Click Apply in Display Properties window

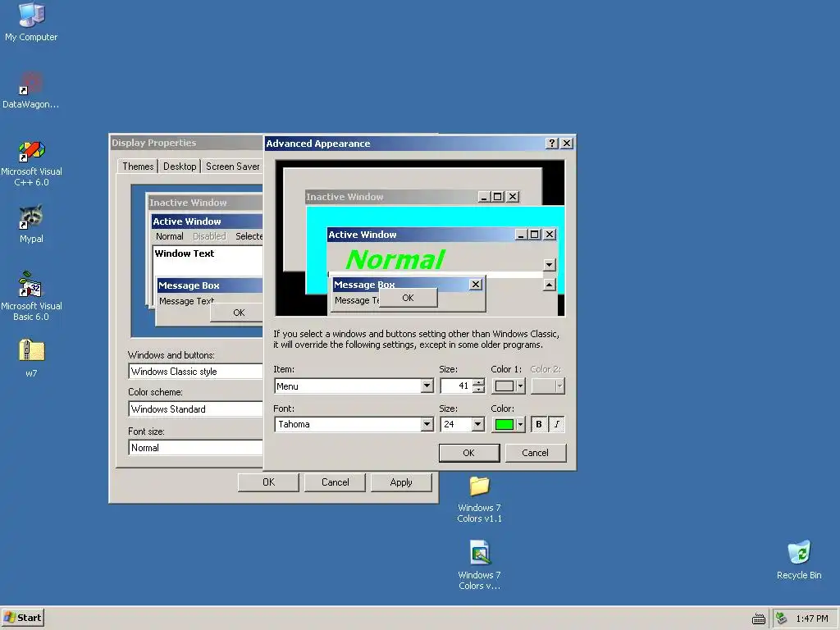[x=401, y=482]
